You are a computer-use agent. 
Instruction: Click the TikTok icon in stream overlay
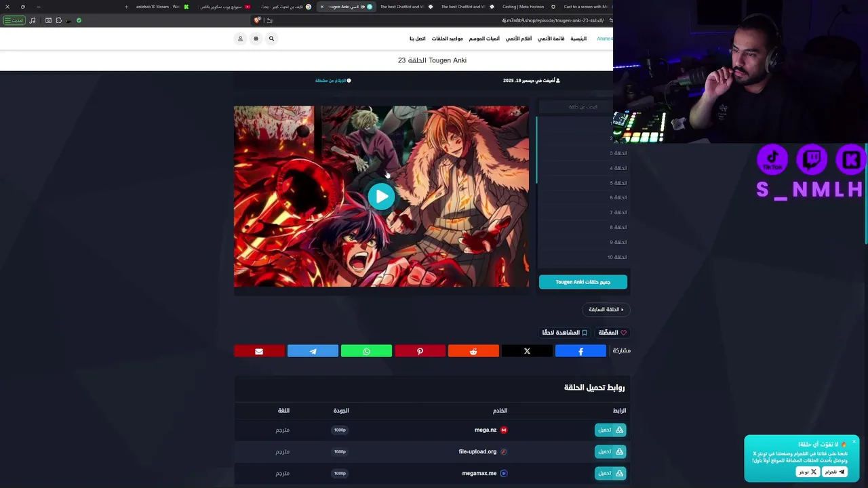click(x=772, y=160)
